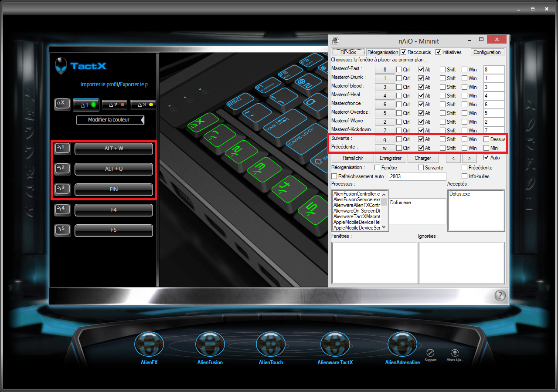Select AlienwareAlienFXController in the Processus list
This screenshot has width=558, height=392.
tap(357, 205)
